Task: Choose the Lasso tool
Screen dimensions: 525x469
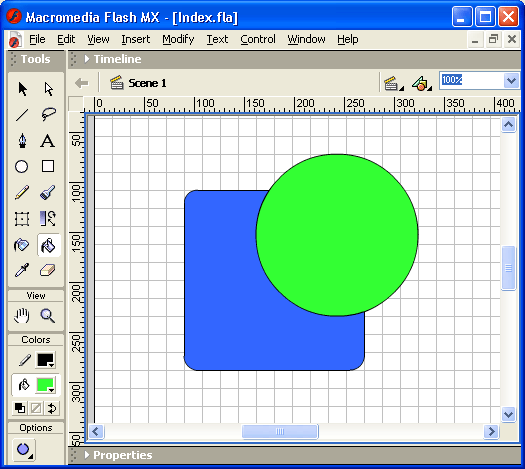Action: 49,115
